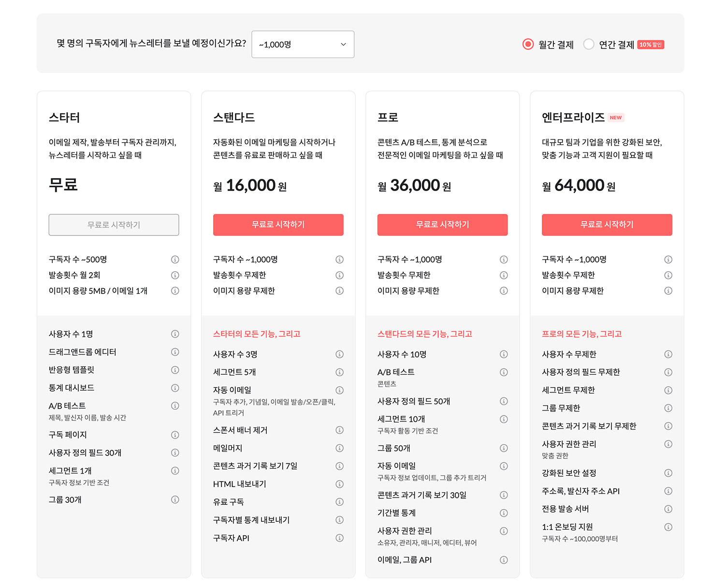Screen dimensions: 725x588
Task: Click 무료로 시작하기 on the 스탠다드 plan
Action: click(x=278, y=225)
